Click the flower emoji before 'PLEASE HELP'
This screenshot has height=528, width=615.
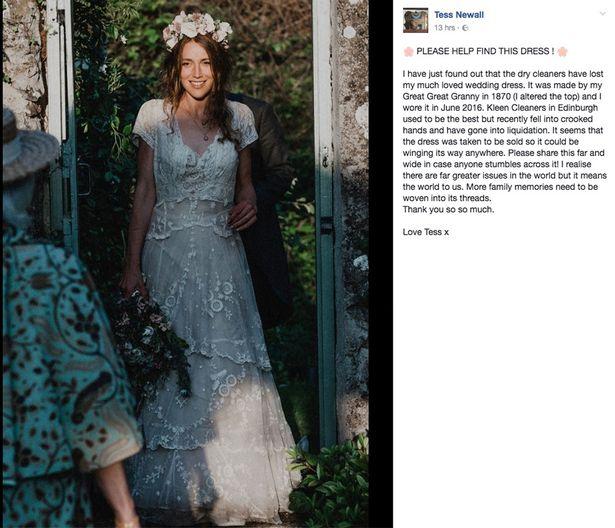pos(408,51)
